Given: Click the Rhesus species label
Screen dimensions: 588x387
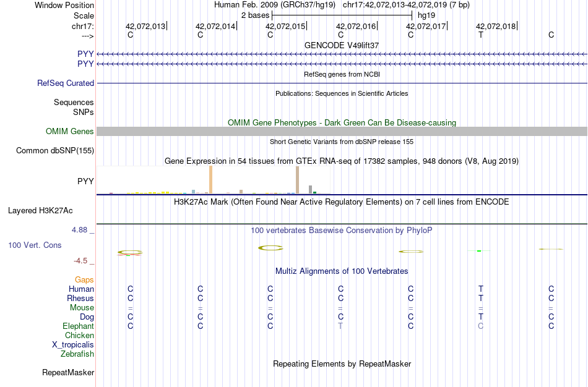Looking at the screenshot, I should click(80, 299).
